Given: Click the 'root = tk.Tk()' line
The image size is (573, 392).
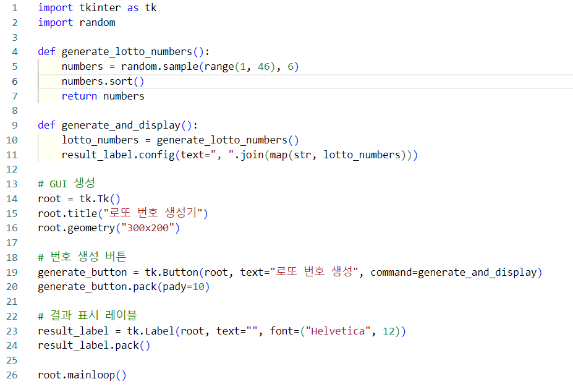Looking at the screenshot, I should click(79, 199).
